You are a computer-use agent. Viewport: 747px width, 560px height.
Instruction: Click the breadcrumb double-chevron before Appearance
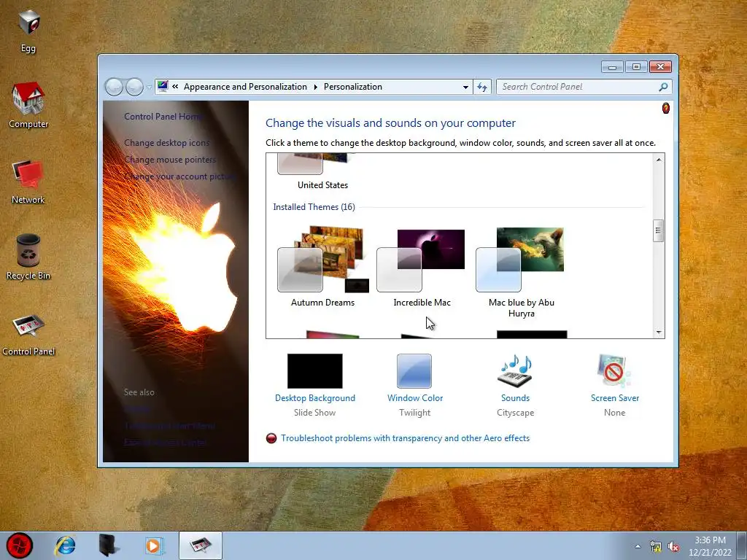175,86
